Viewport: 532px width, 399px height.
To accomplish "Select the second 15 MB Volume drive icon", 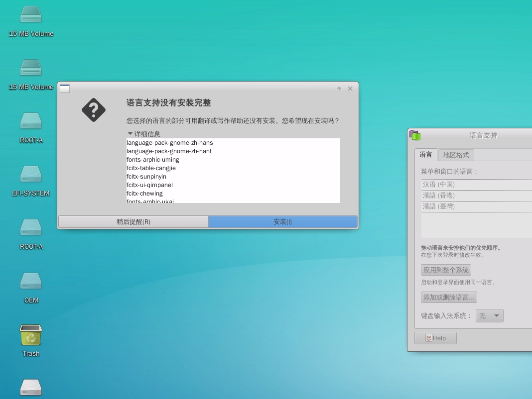I will tap(31, 68).
